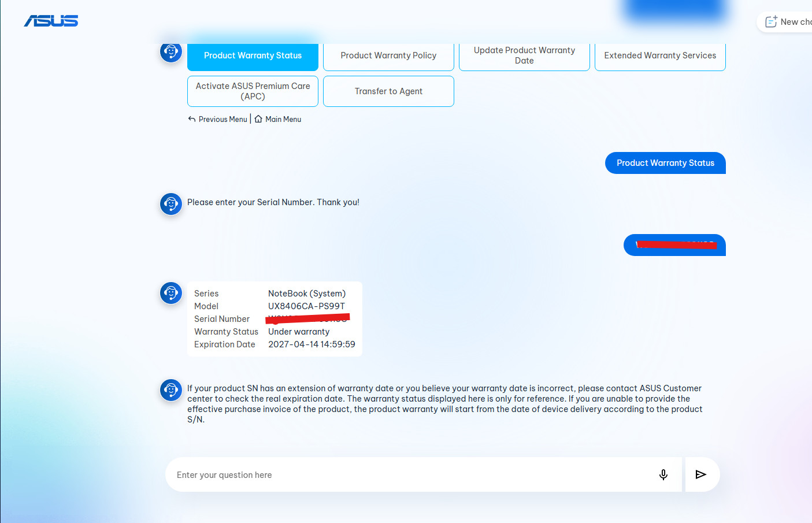Select Activate ASUS Premium Care (APC)
Viewport: 812px width, 523px height.
253,91
